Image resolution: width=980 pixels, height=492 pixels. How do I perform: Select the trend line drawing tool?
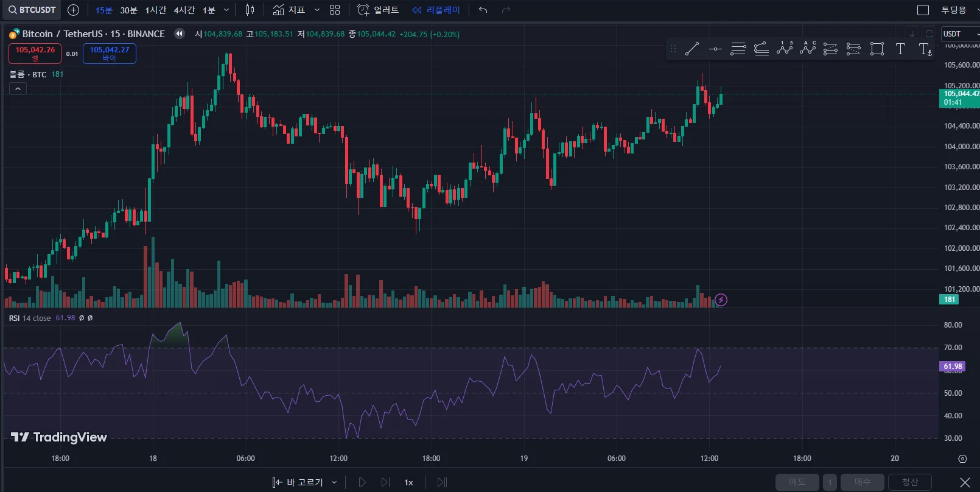[692, 49]
